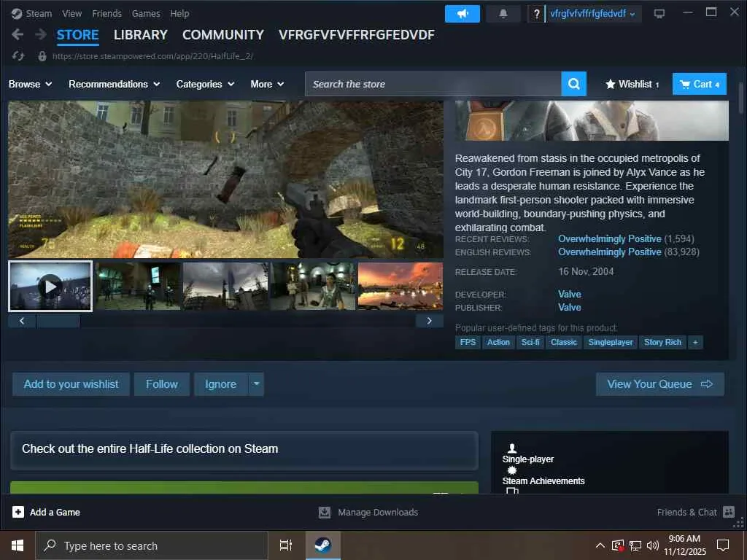Open the volume speaker tray icon
The width and height of the screenshot is (747, 560).
click(x=653, y=545)
